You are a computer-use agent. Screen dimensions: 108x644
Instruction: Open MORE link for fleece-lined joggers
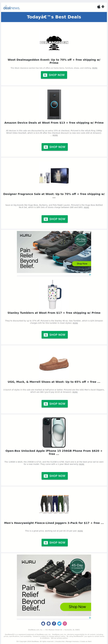[80, 531]
